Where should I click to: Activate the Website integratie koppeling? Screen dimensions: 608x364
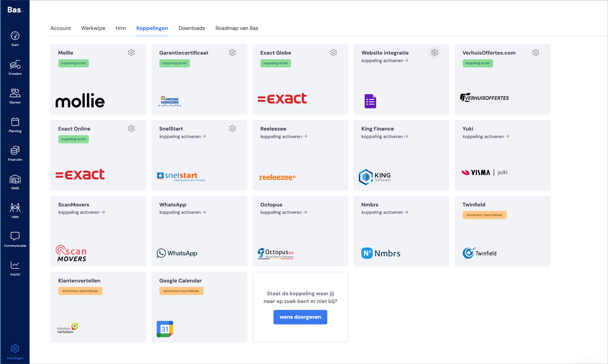coord(385,61)
